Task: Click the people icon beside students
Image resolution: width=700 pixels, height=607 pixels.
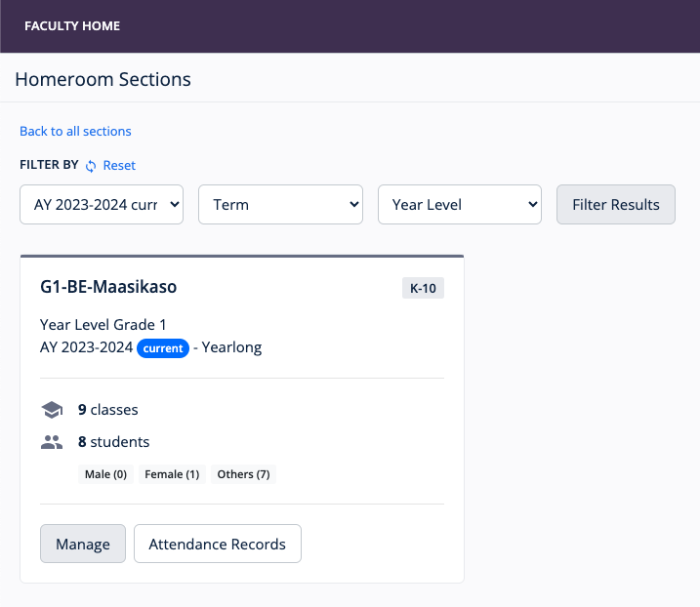Action: (52, 442)
